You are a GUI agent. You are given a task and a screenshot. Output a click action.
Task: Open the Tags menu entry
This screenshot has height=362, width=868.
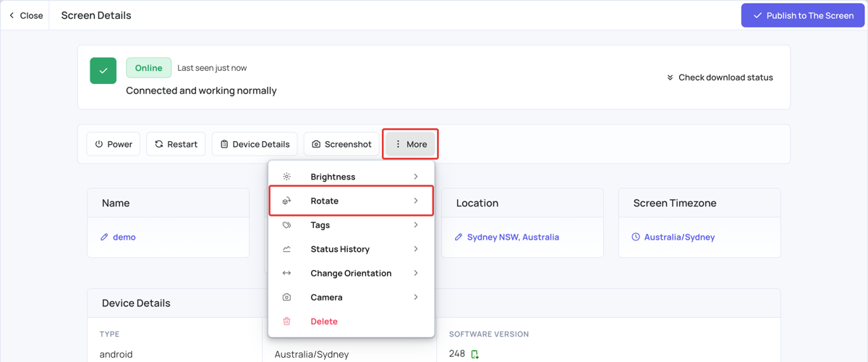click(351, 225)
